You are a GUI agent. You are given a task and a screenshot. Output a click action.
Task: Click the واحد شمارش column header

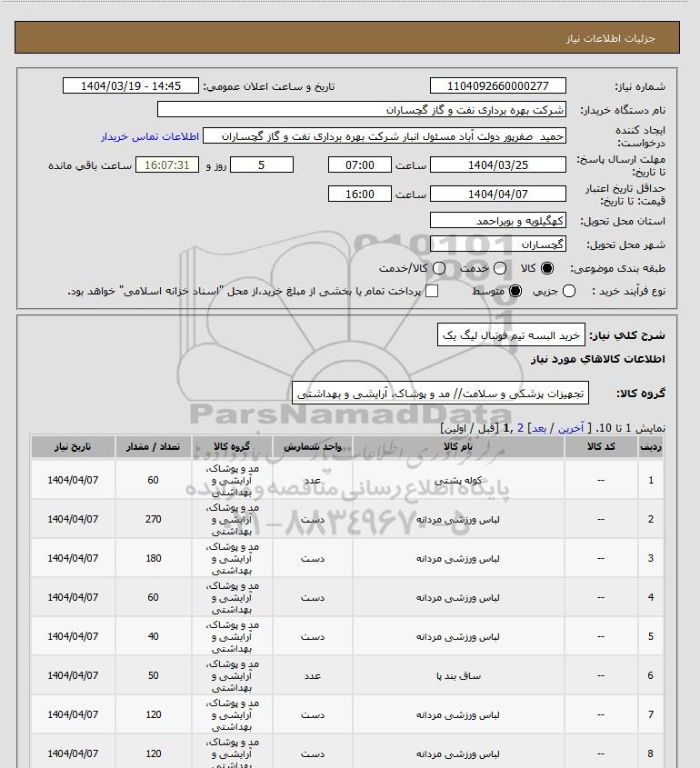coord(313,446)
